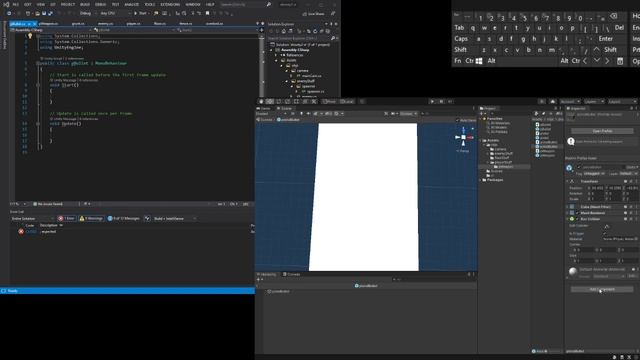Click the Unity Pause button
Screen dimensions: 640x360
click(441, 101)
